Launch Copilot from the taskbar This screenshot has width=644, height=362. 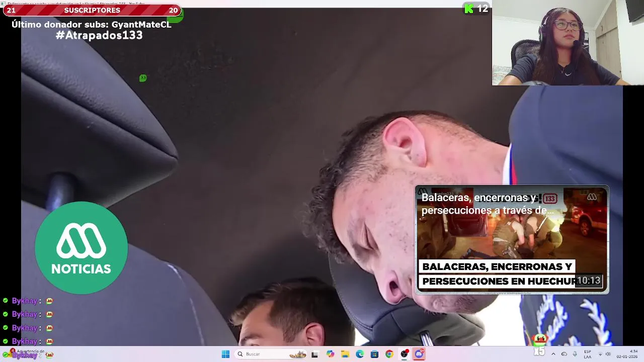pyautogui.click(x=330, y=354)
